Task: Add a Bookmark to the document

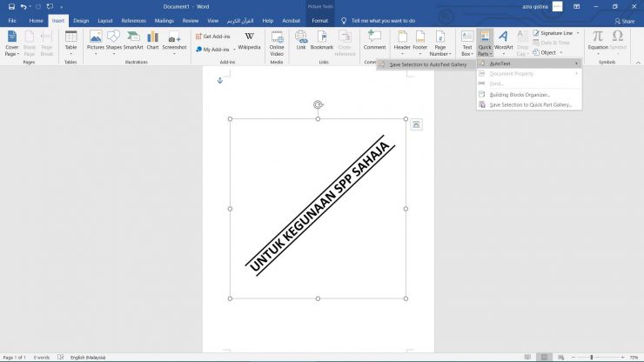Action: pyautogui.click(x=322, y=41)
